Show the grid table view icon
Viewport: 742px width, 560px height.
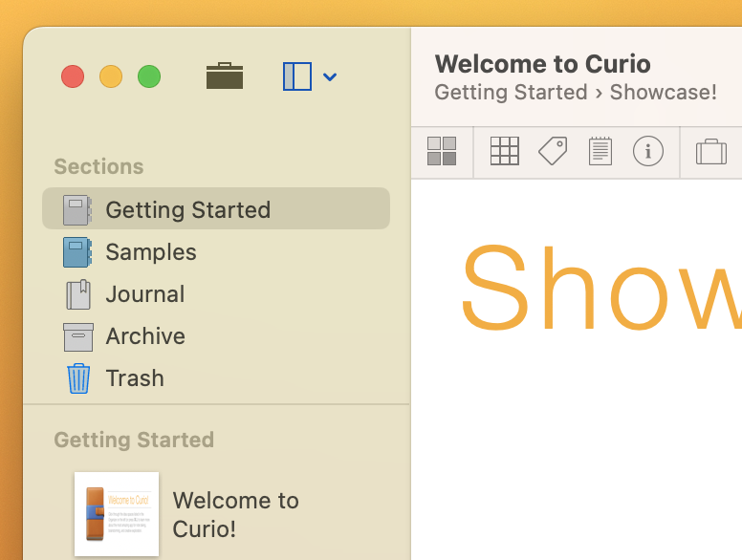(505, 151)
